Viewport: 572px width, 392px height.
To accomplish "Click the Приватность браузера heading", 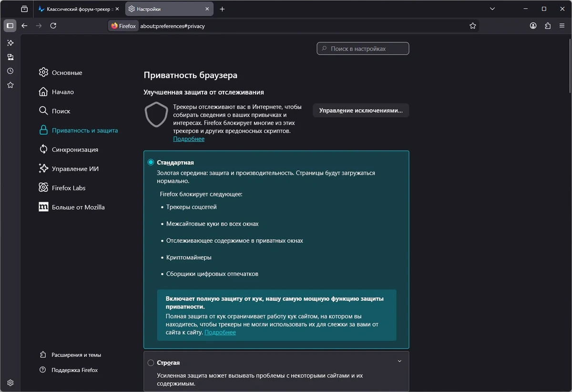I will click(x=191, y=75).
